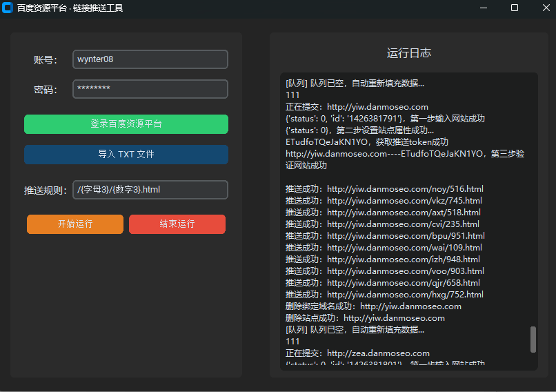This screenshot has width=556, height=392.
Task: Click log entry cvi/235.html
Action: tap(382, 224)
